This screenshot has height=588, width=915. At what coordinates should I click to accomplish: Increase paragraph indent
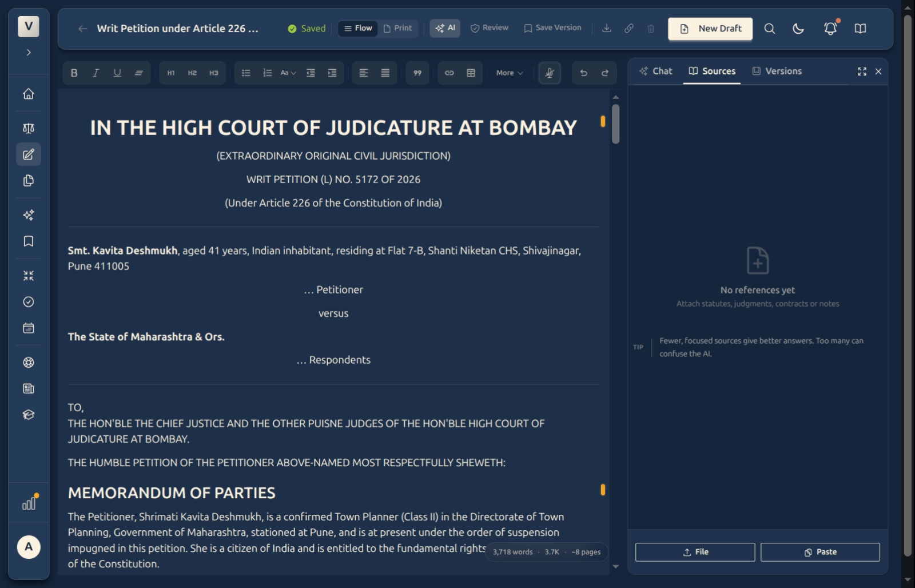point(332,73)
